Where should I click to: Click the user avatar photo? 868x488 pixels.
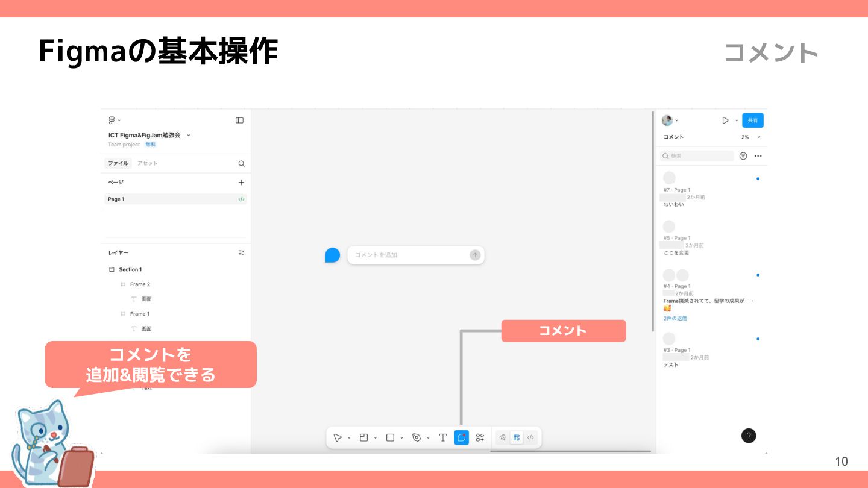pos(667,120)
